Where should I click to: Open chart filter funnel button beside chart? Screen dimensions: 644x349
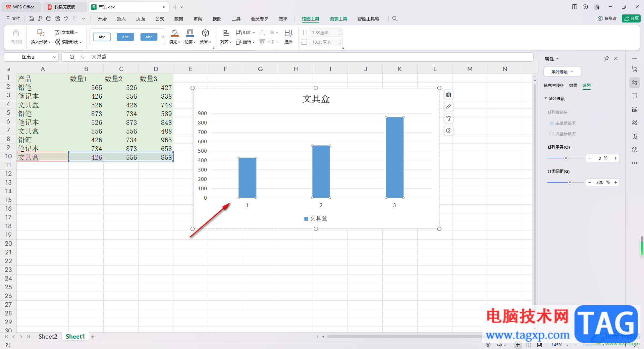point(449,118)
